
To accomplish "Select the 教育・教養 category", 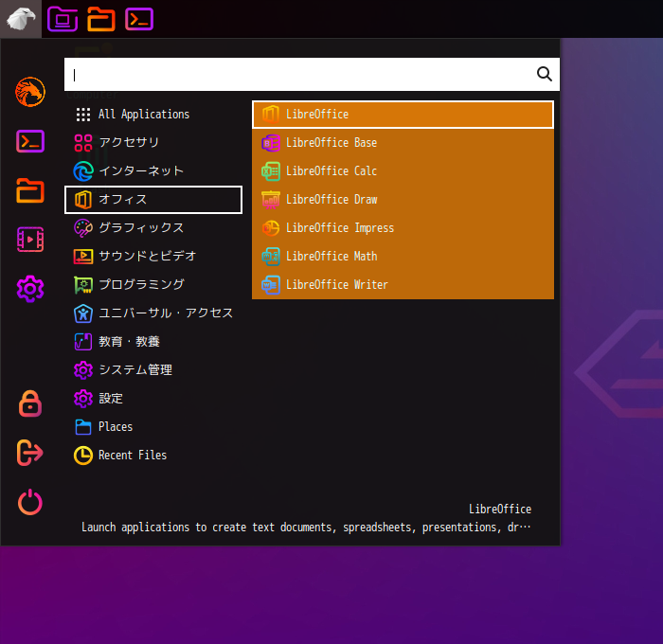I will (153, 342).
